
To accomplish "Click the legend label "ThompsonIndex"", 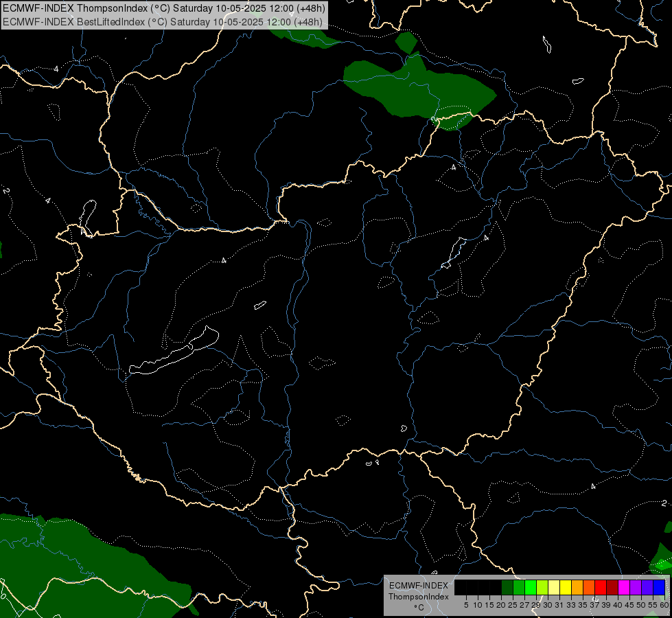I will [x=418, y=597].
